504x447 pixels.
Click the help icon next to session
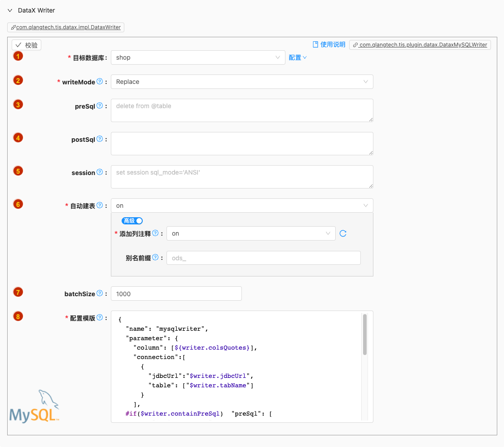100,172
